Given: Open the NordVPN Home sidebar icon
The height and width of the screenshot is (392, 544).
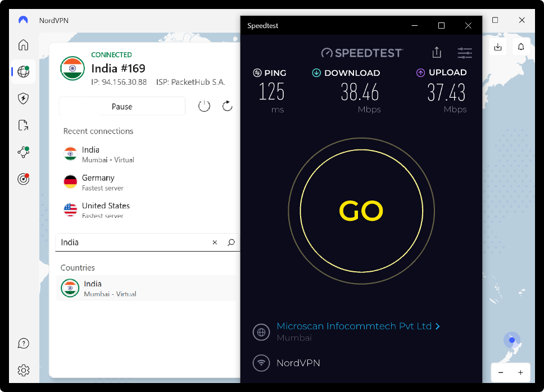Looking at the screenshot, I should [x=23, y=45].
